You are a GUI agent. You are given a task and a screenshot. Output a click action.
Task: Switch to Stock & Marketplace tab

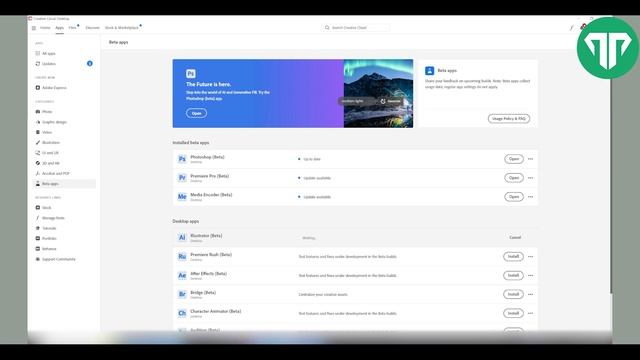point(122,28)
